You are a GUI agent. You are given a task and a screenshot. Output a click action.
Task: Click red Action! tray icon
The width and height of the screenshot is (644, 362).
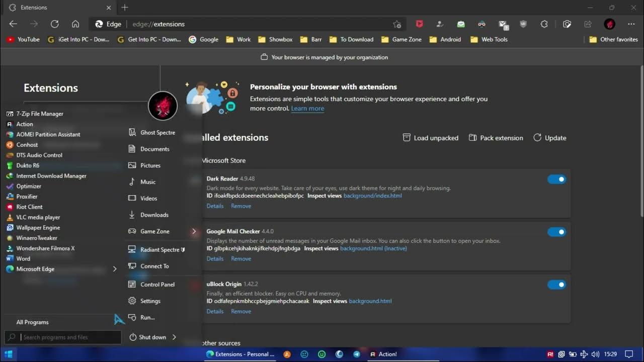coord(551,354)
